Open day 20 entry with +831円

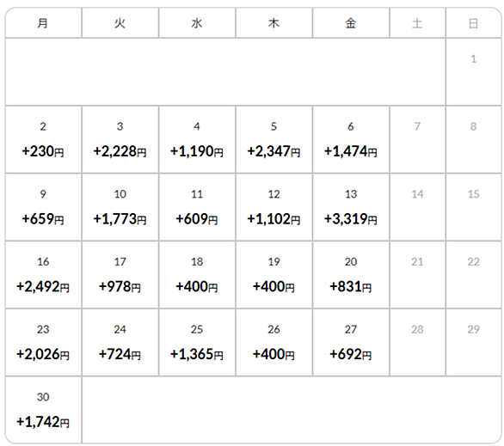click(351, 275)
